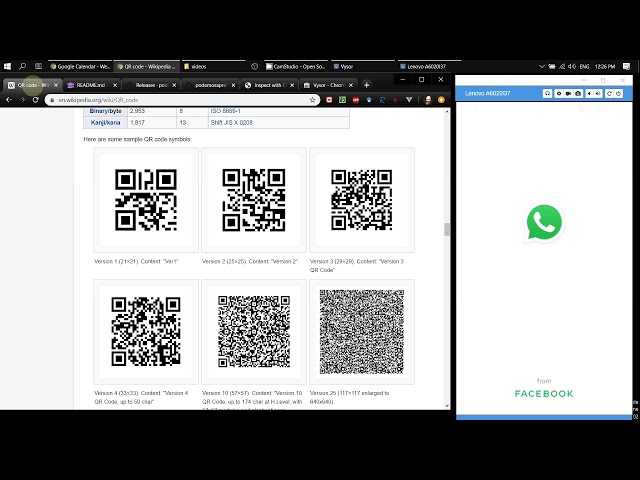This screenshot has width=640, height=480.
Task: Open the Windows Start menu
Action: [x=7, y=66]
